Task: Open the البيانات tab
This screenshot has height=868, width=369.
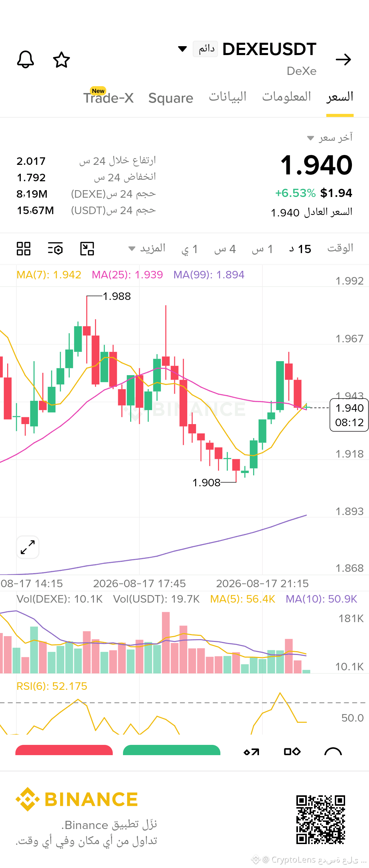Action: [228, 97]
